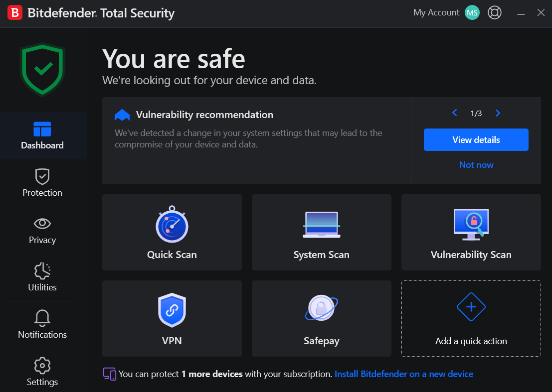Open the Protection section
The height and width of the screenshot is (392, 552).
click(42, 183)
